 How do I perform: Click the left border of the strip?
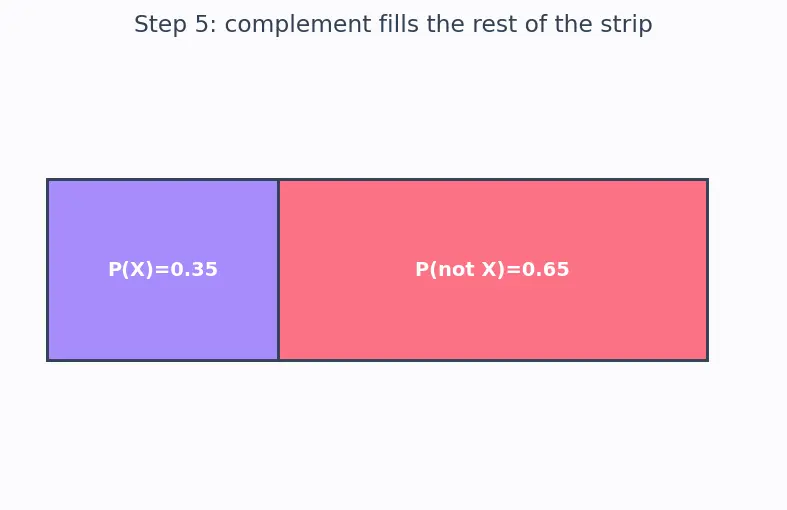(47, 270)
